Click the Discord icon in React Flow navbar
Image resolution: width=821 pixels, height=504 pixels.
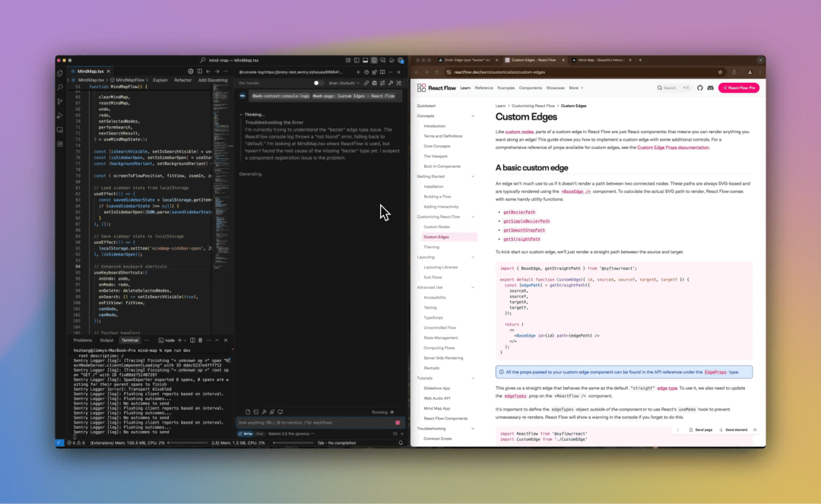711,88
